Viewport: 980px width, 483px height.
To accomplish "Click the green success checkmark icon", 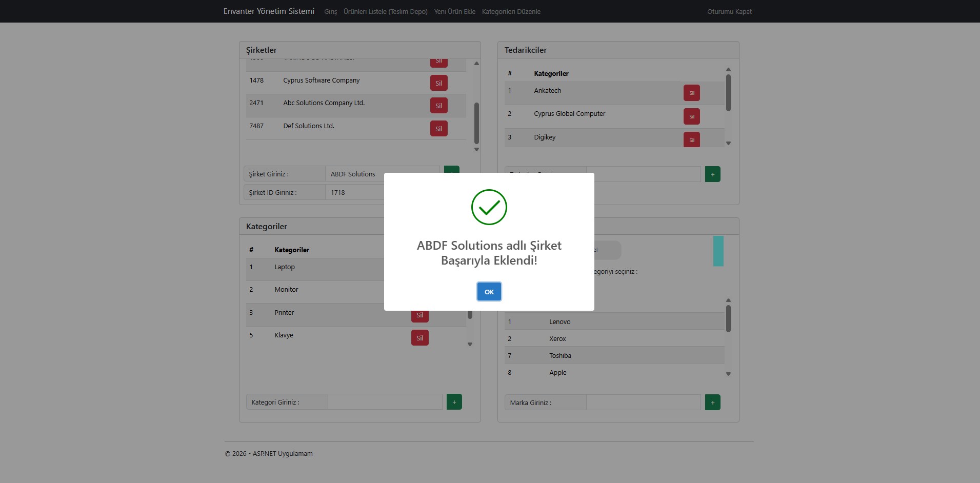I will click(489, 207).
